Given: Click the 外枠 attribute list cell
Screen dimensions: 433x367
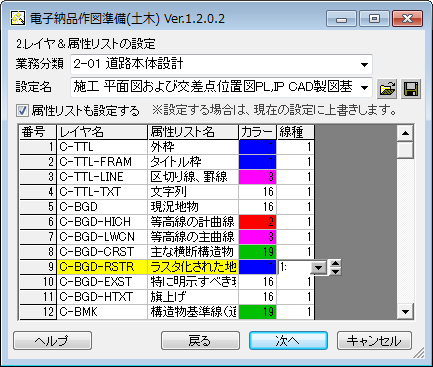Looking at the screenshot, I should click(193, 147).
